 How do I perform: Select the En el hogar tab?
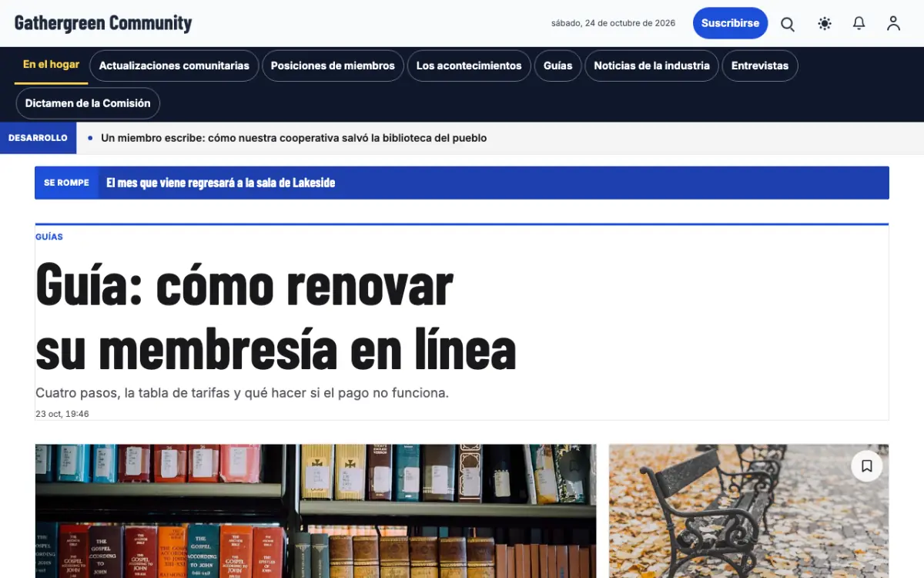[x=52, y=65]
